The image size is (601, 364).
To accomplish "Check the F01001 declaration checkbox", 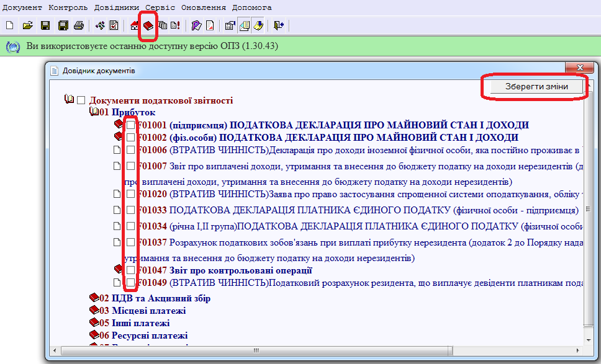I will click(131, 125).
